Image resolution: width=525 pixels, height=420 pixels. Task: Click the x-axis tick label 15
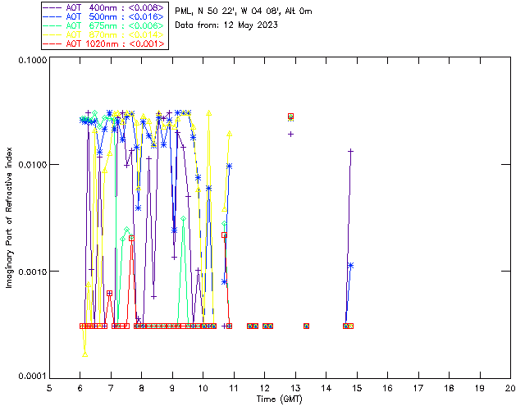357,388
